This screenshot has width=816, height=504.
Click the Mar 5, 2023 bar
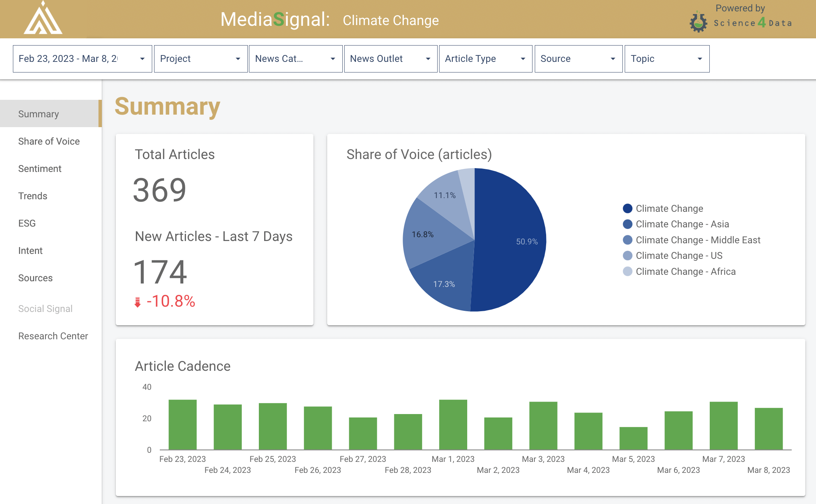click(x=633, y=438)
